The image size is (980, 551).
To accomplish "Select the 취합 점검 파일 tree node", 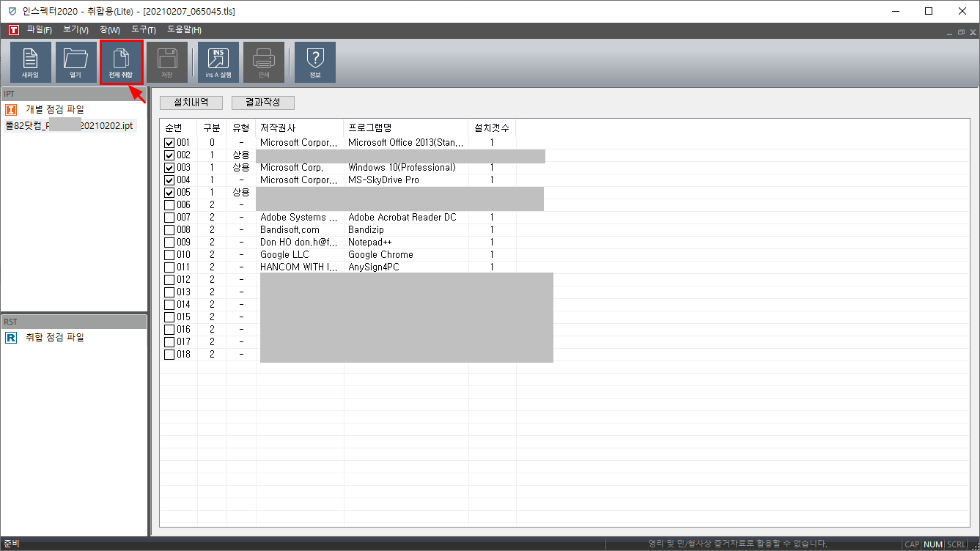I will (55, 338).
